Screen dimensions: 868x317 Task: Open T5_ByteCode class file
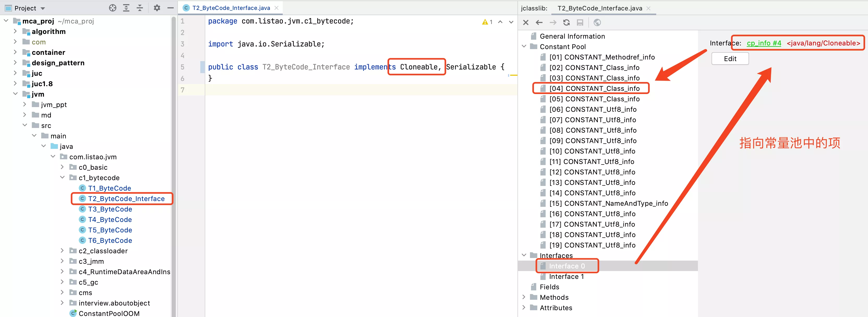click(x=110, y=230)
